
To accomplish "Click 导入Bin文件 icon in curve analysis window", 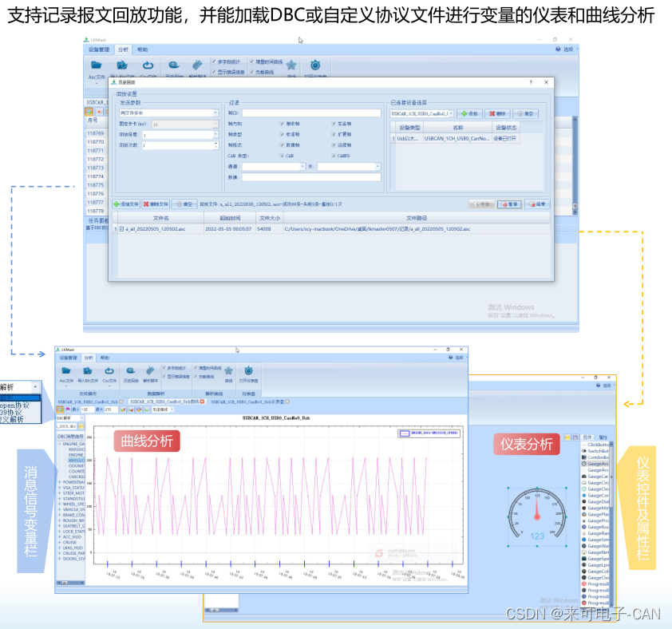I will click(88, 371).
